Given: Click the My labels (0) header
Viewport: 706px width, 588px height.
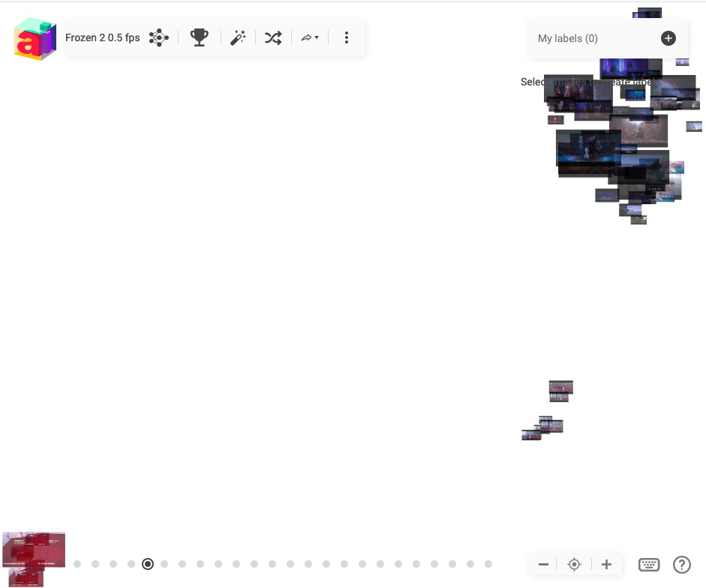Looking at the screenshot, I should (x=568, y=38).
